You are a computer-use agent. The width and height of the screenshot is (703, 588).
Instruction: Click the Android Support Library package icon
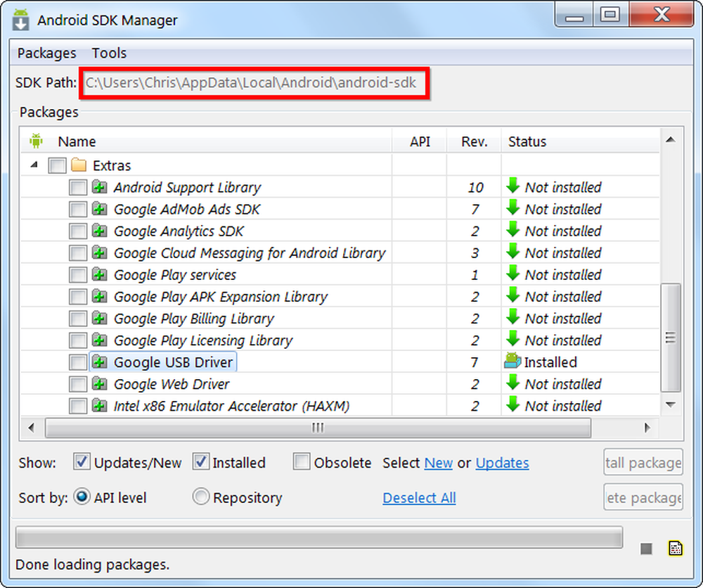[100, 186]
